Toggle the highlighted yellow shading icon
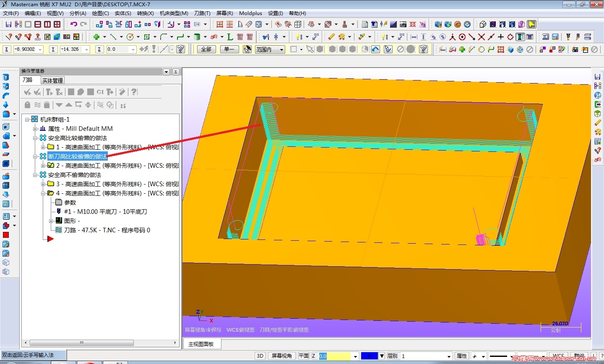The height and width of the screenshot is (364, 604). [x=532, y=24]
